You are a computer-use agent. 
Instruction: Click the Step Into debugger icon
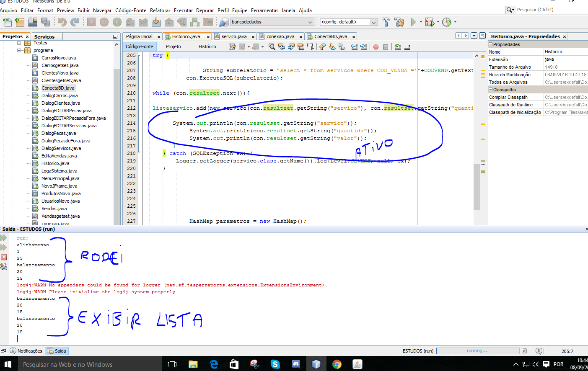[x=156, y=22]
